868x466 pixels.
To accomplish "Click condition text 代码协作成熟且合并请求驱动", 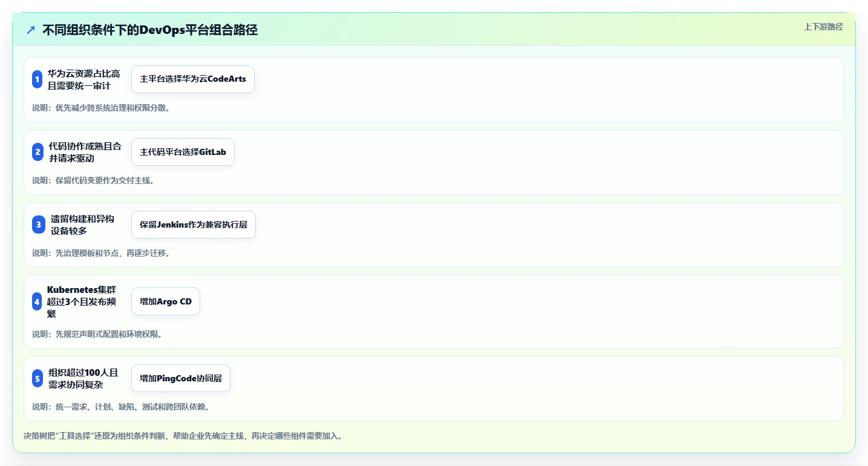I will (85, 152).
